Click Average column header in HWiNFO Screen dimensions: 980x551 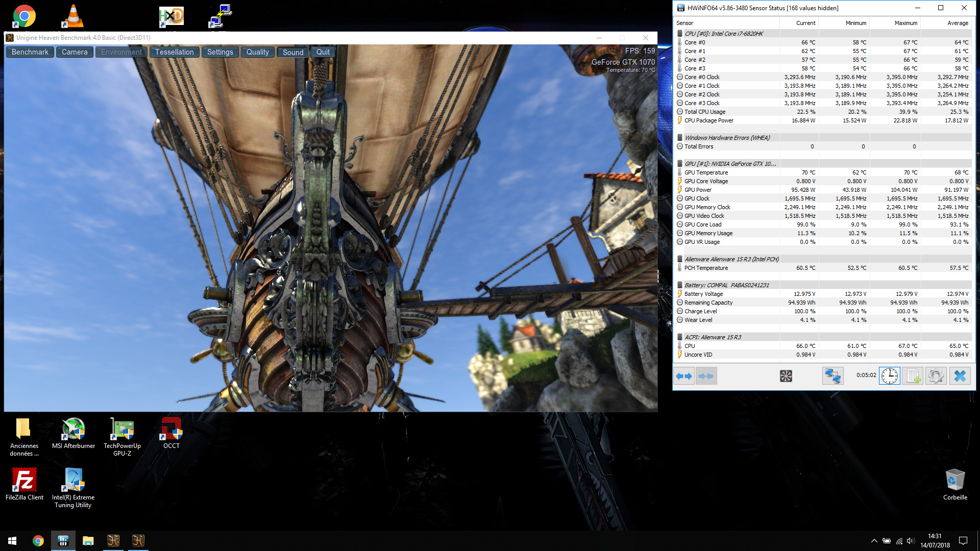(x=946, y=23)
